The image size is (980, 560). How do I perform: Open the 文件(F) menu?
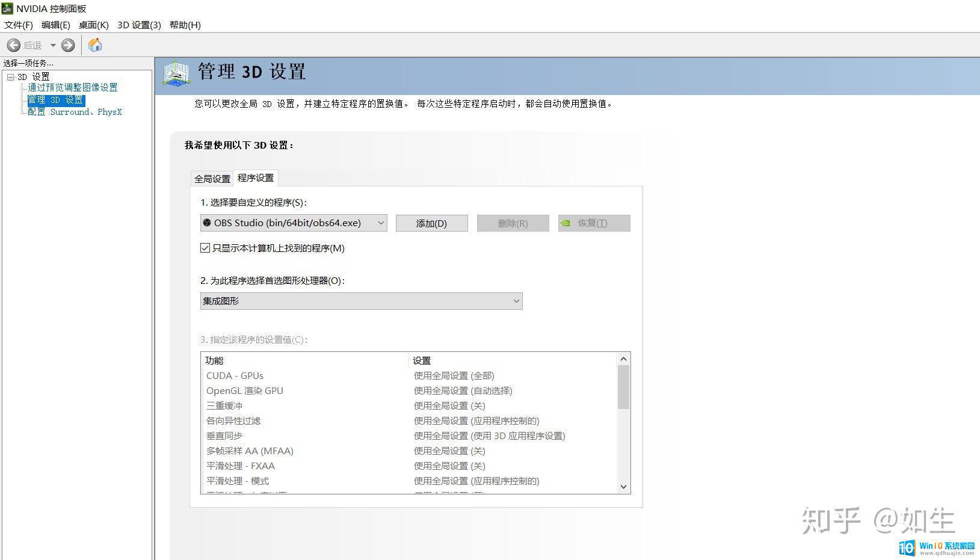click(19, 25)
